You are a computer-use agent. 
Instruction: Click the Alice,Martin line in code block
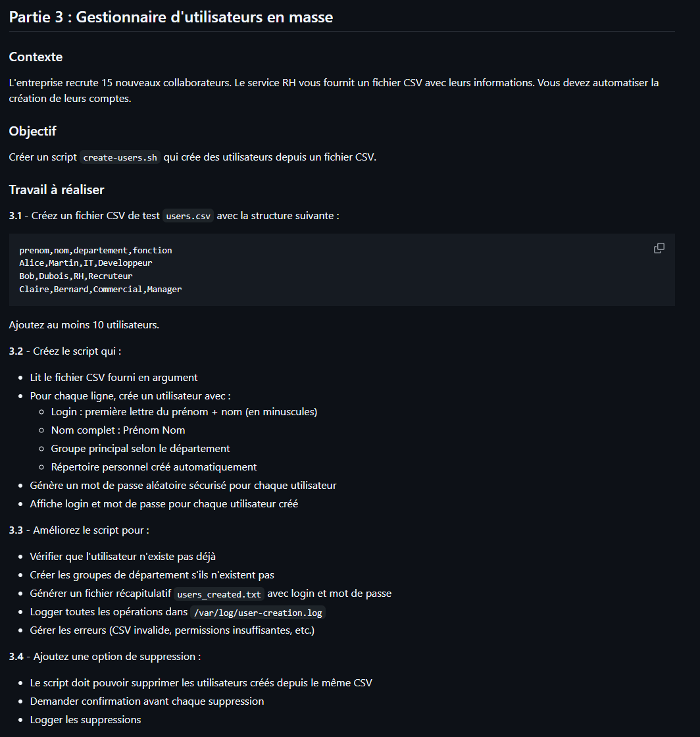click(86, 263)
